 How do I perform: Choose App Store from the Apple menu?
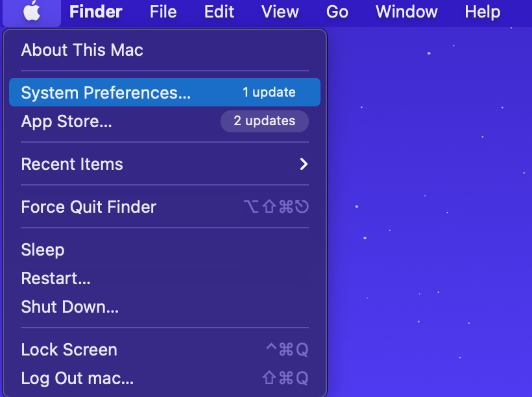click(66, 121)
